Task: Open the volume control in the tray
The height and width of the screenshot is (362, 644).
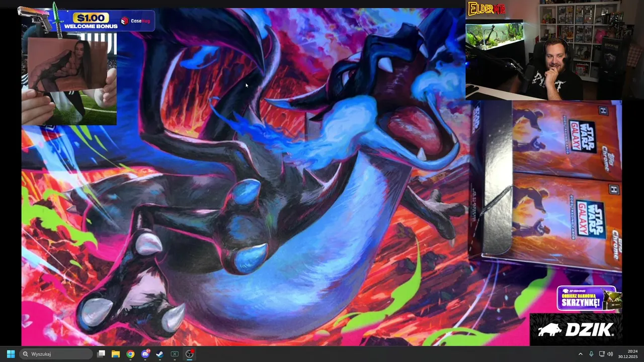Action: pyautogui.click(x=610, y=354)
